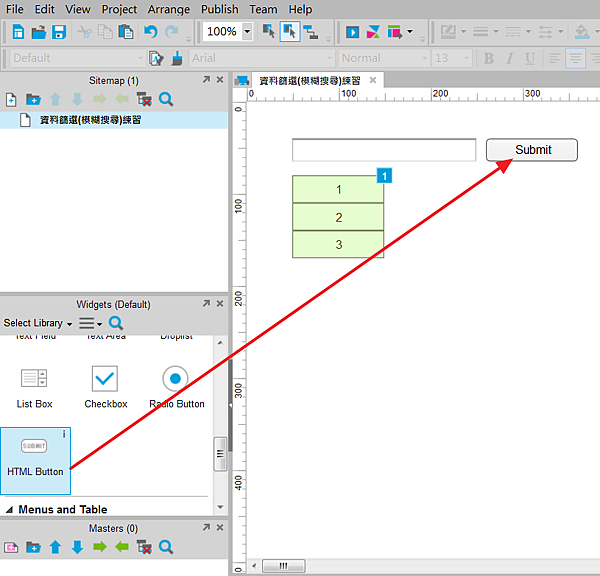Image resolution: width=600 pixels, height=576 pixels.
Task: Open the File menu
Action: pyautogui.click(x=15, y=9)
